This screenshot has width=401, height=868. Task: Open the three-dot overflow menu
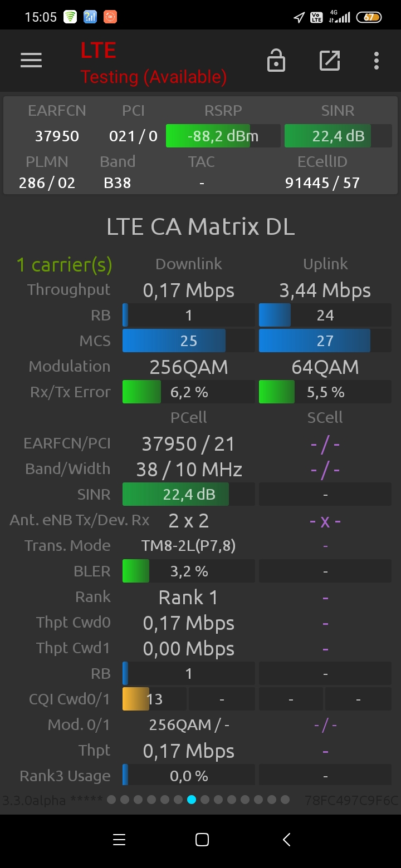(376, 61)
